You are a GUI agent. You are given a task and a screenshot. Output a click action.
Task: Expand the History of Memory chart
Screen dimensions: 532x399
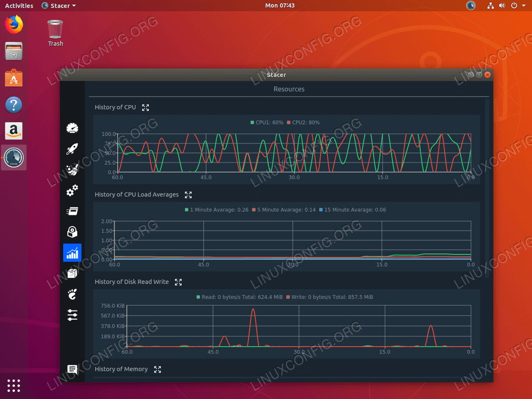[x=157, y=369]
